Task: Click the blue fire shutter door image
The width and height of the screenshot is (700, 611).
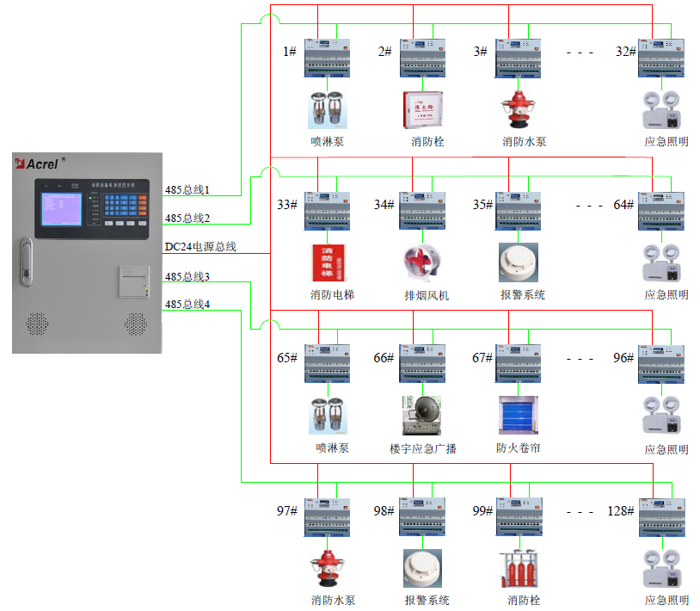Action: pyautogui.click(x=518, y=417)
